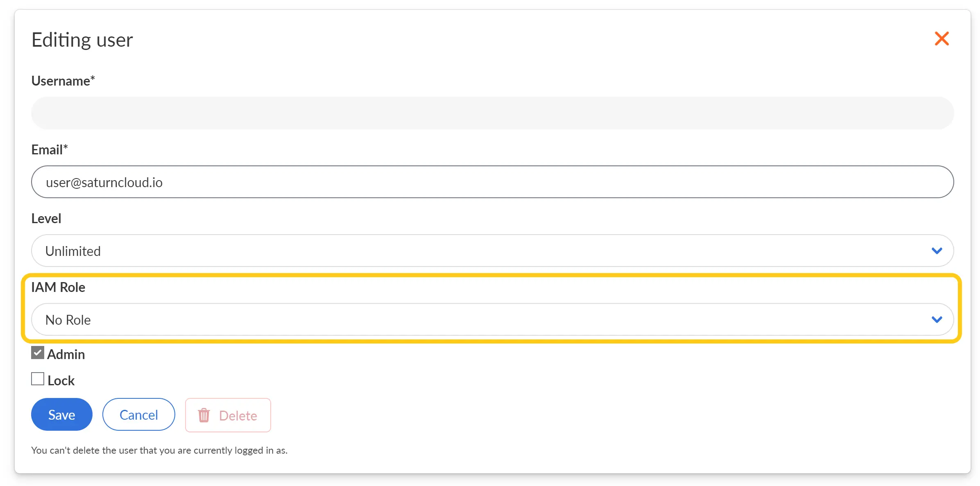Screen dimensions: 980x486
Task: Click into the Email input field
Action: (x=491, y=182)
